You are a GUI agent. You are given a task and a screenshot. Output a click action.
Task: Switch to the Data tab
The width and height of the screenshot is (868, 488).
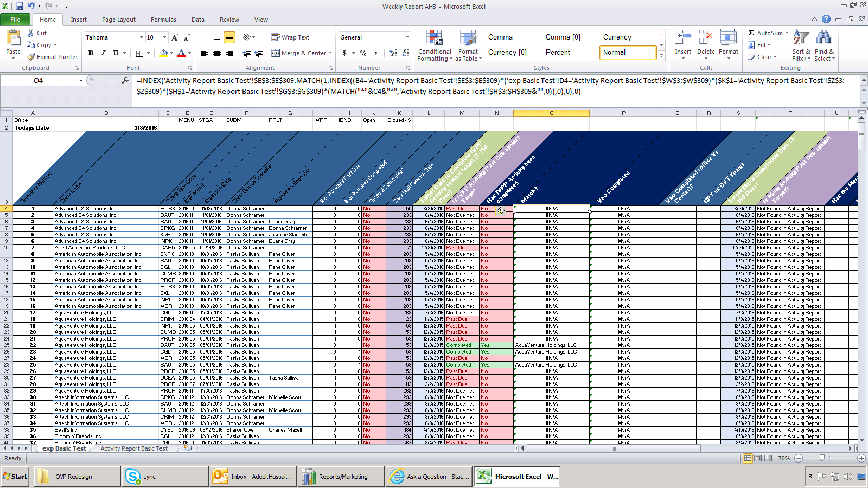pyautogui.click(x=198, y=20)
